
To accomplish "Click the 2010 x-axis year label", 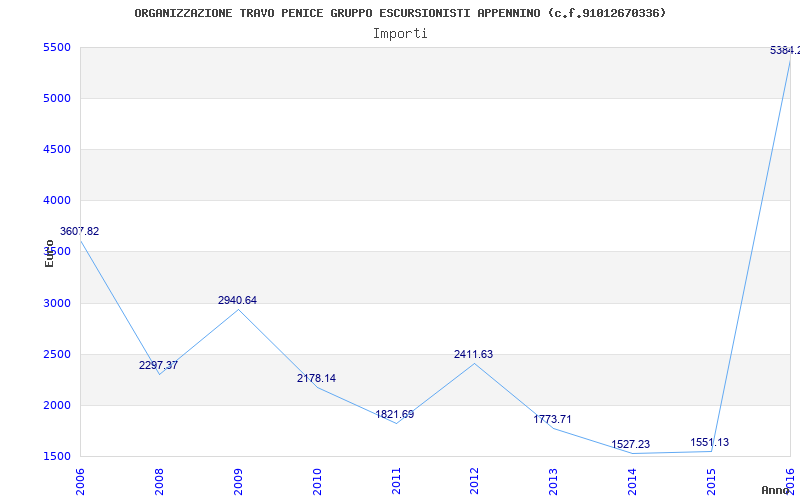I will click(317, 478).
